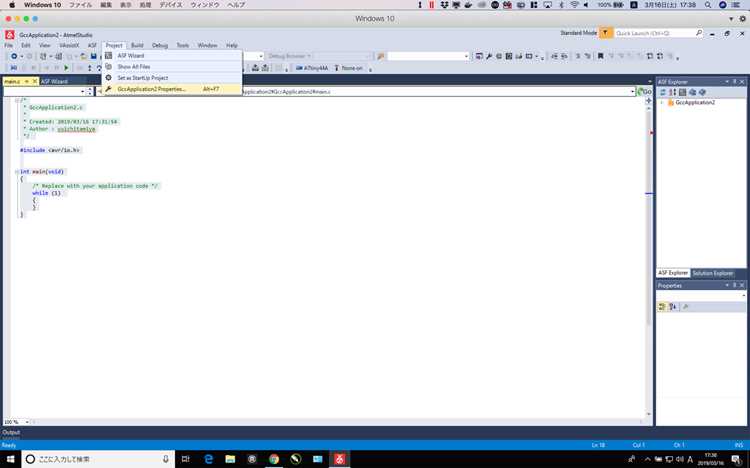Viewport: 750px width, 468px height.
Task: Open Task View on taskbar
Action: tap(186, 459)
